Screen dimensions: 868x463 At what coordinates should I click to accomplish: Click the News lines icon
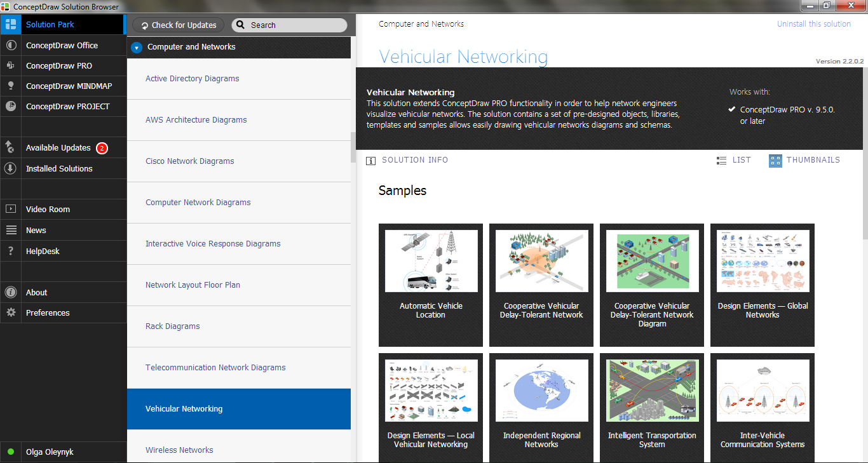(10, 230)
